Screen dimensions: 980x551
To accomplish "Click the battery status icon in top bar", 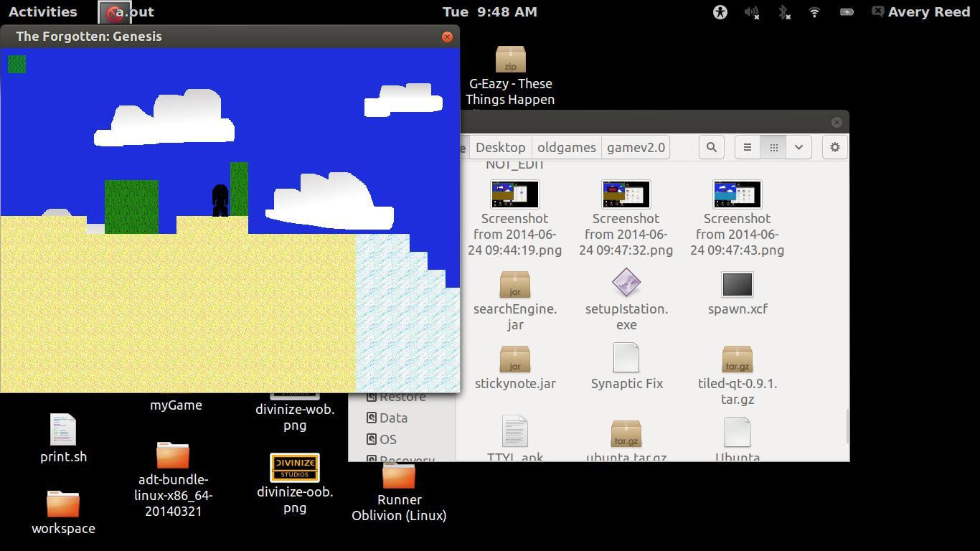I will click(x=847, y=12).
